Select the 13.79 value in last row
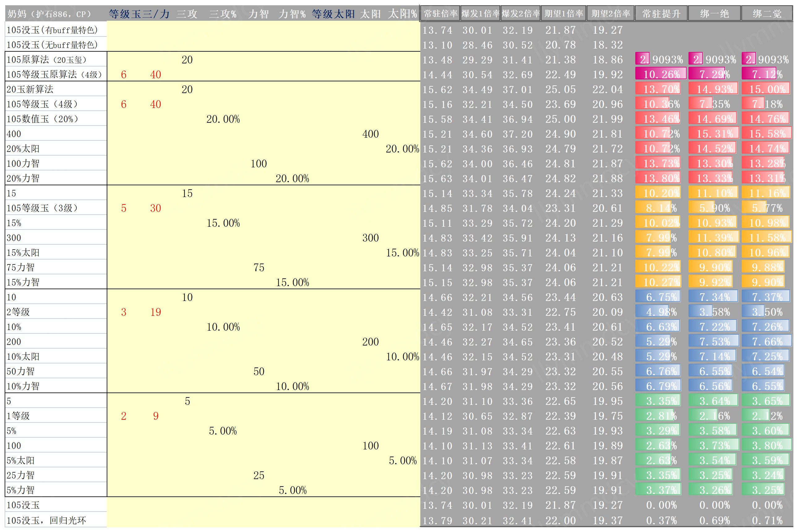The height and width of the screenshot is (532, 798). (437, 521)
